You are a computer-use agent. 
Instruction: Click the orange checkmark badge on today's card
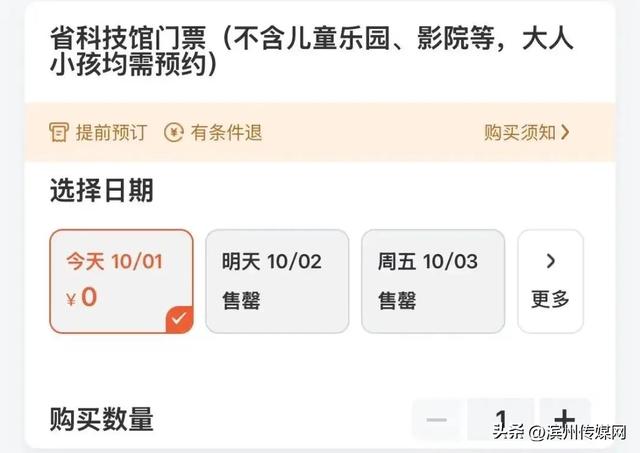point(179,319)
